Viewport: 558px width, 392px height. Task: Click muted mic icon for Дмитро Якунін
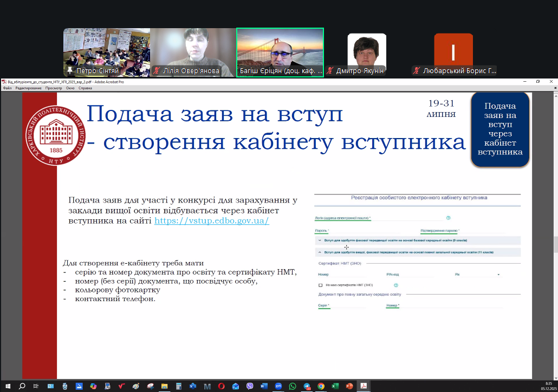330,71
